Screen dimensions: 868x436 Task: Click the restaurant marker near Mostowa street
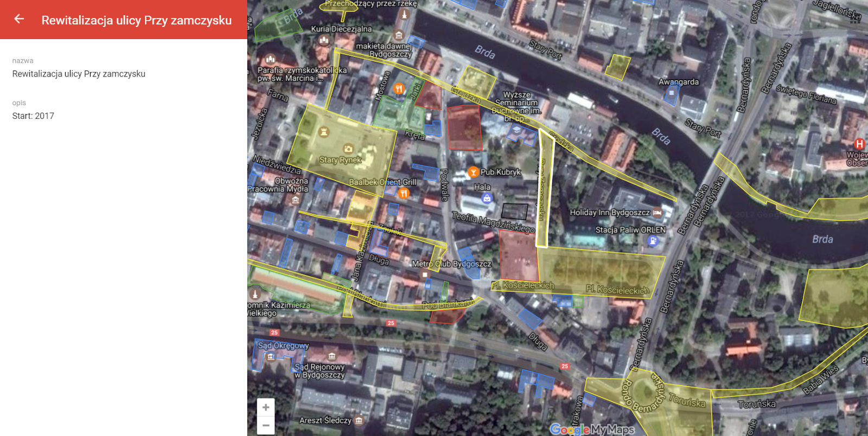coord(399,88)
